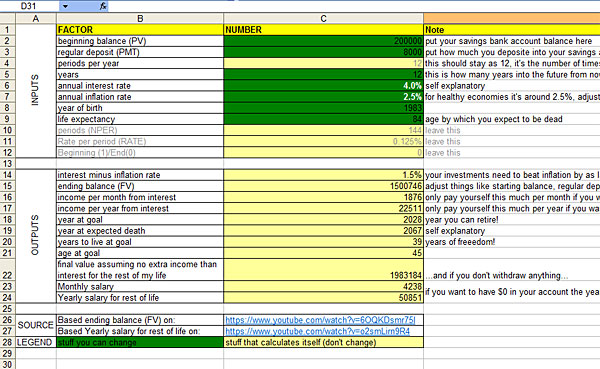Image resolution: width=600 pixels, height=369 pixels.
Task: Click the NUMBER header cell
Action: click(323, 30)
